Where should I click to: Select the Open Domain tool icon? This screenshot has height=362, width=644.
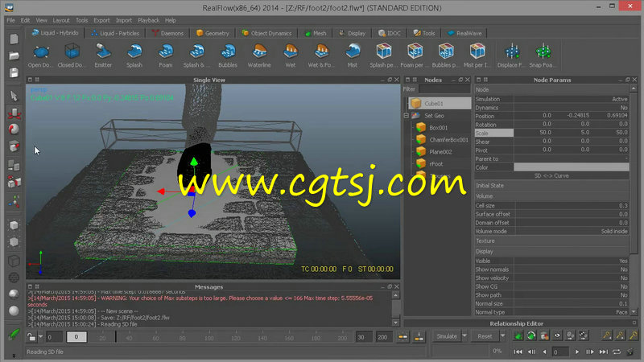(x=41, y=51)
